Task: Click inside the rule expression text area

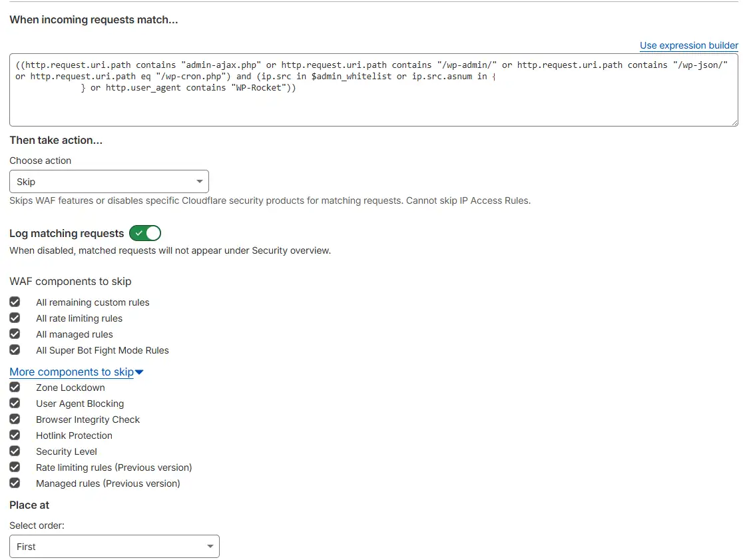Action: (373, 90)
